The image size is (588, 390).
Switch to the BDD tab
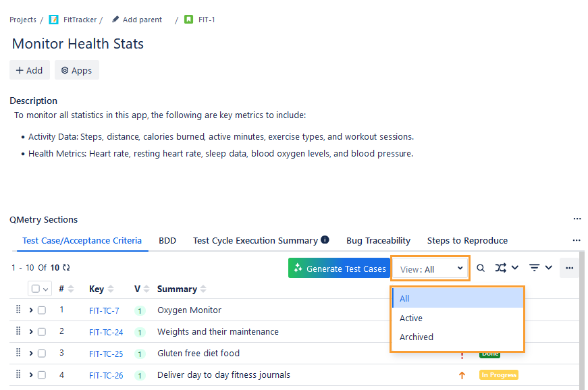167,240
